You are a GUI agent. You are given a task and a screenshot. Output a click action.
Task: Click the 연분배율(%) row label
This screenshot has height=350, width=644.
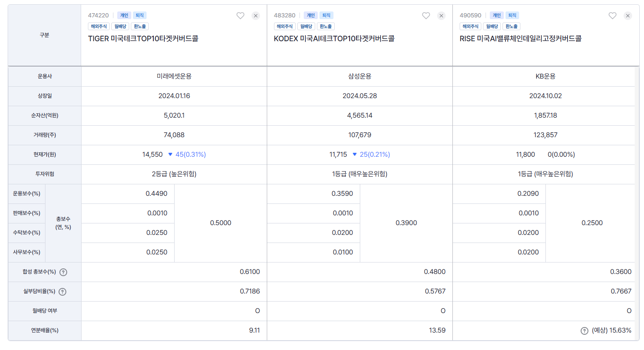click(x=45, y=330)
